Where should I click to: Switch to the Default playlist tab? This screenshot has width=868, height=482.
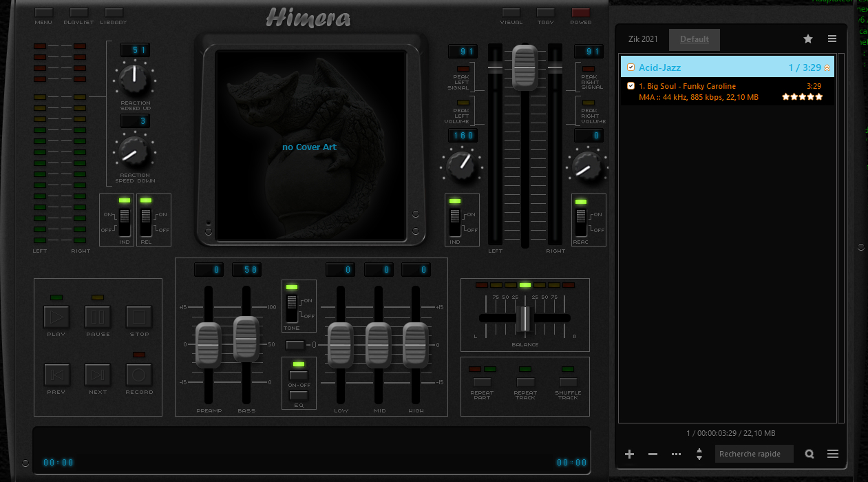point(694,39)
